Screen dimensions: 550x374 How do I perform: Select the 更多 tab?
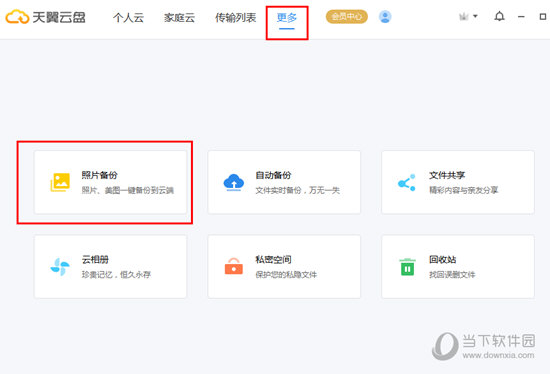coord(287,17)
